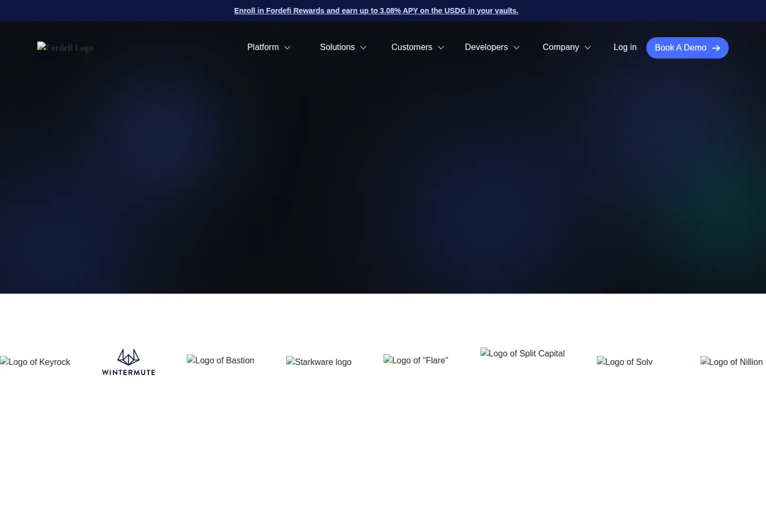The image size is (766, 532).
Task: Open the Solutions menu
Action: tap(343, 47)
